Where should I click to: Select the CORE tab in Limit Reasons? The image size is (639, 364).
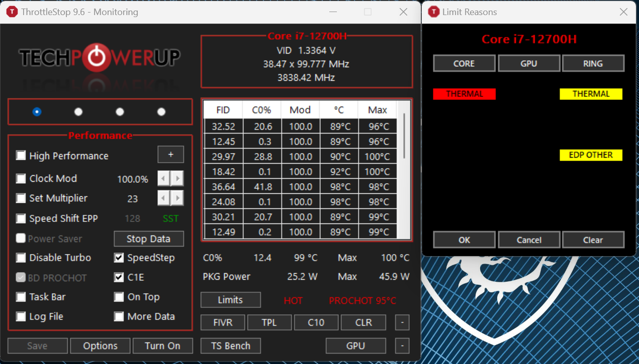(464, 63)
